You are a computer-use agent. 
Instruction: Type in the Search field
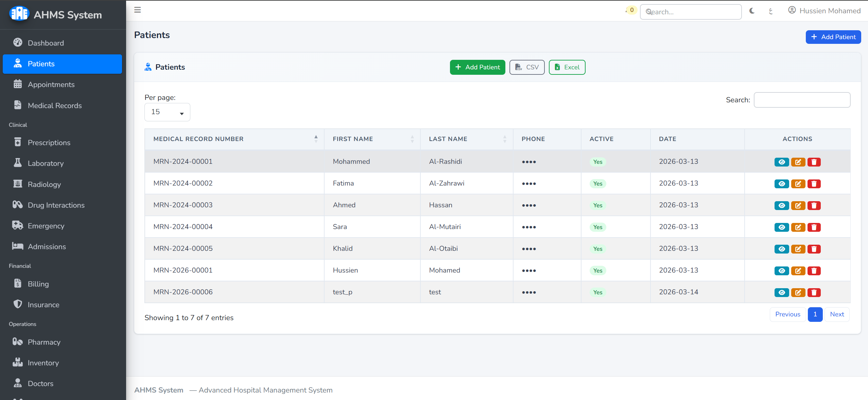(x=802, y=100)
